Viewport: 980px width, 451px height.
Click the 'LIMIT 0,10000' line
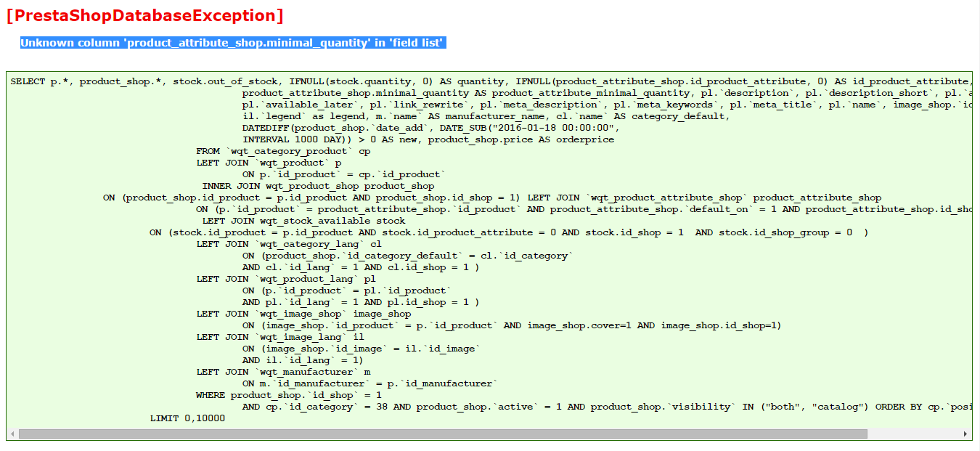coord(187,418)
